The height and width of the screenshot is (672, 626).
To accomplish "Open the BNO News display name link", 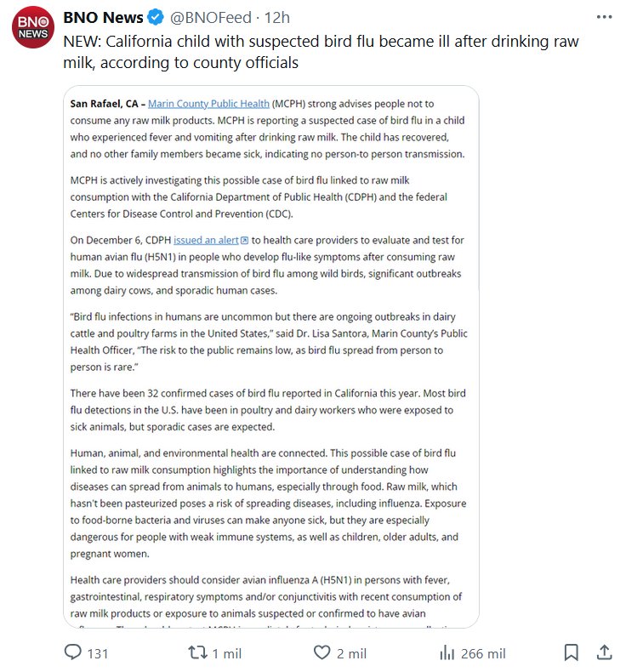I will (x=101, y=18).
